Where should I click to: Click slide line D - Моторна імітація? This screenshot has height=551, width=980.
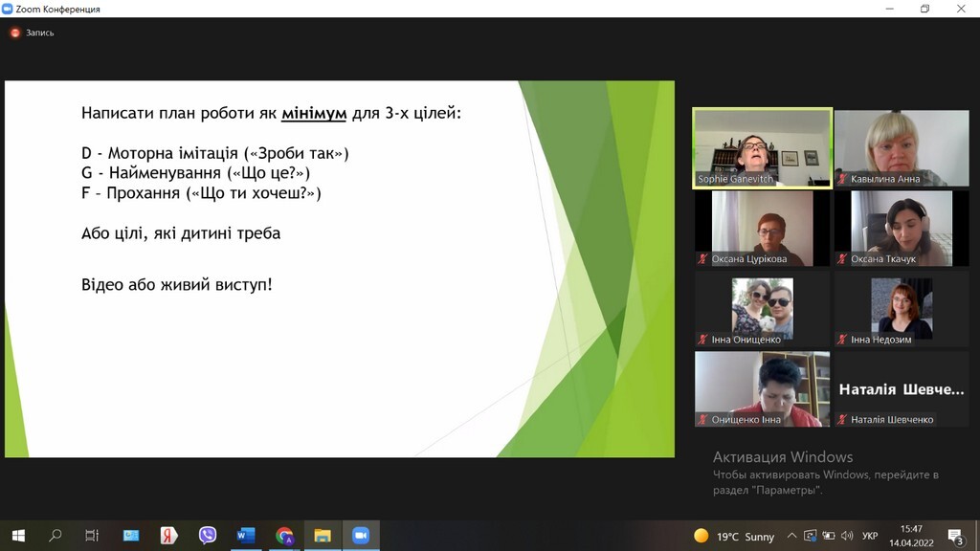[x=215, y=153]
